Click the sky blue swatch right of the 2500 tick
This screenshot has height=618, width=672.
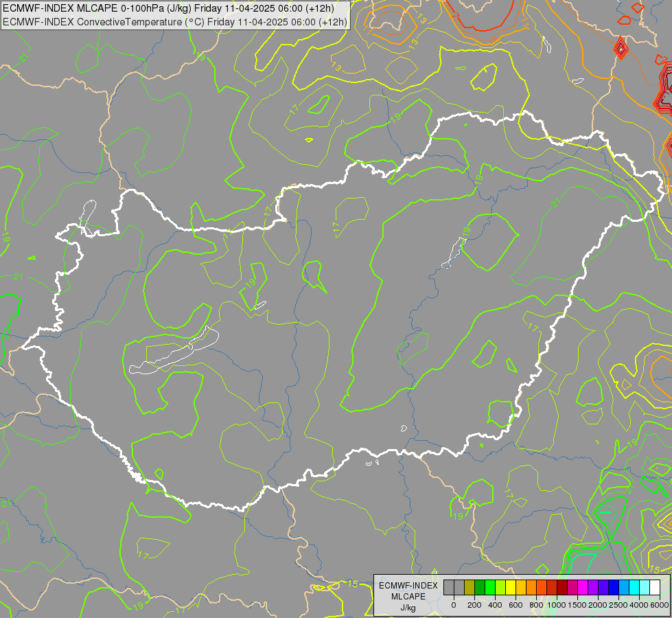pyautogui.click(x=625, y=588)
